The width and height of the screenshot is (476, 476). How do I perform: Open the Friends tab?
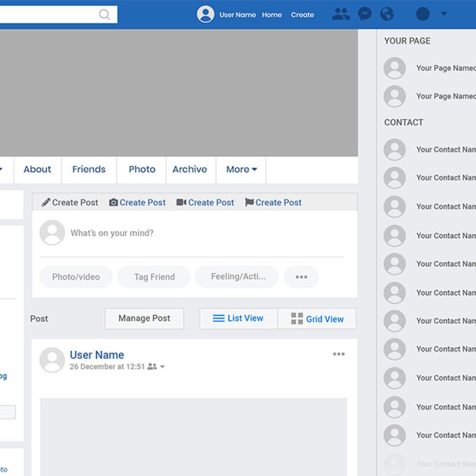coord(89,170)
